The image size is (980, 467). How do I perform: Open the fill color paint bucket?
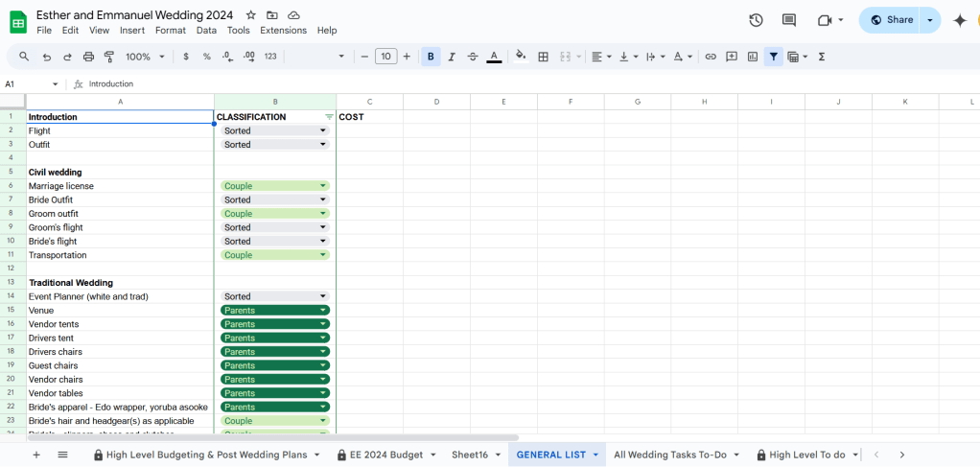(521, 57)
